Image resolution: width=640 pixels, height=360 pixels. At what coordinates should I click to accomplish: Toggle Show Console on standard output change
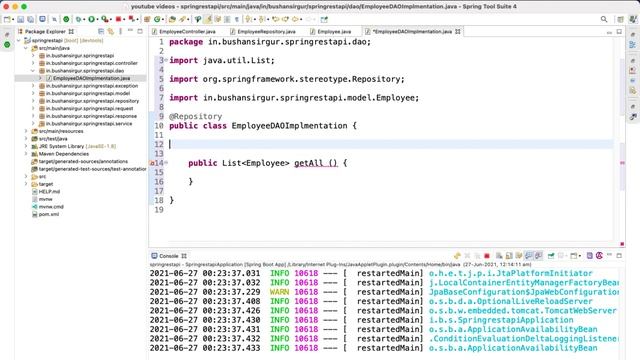click(529, 256)
